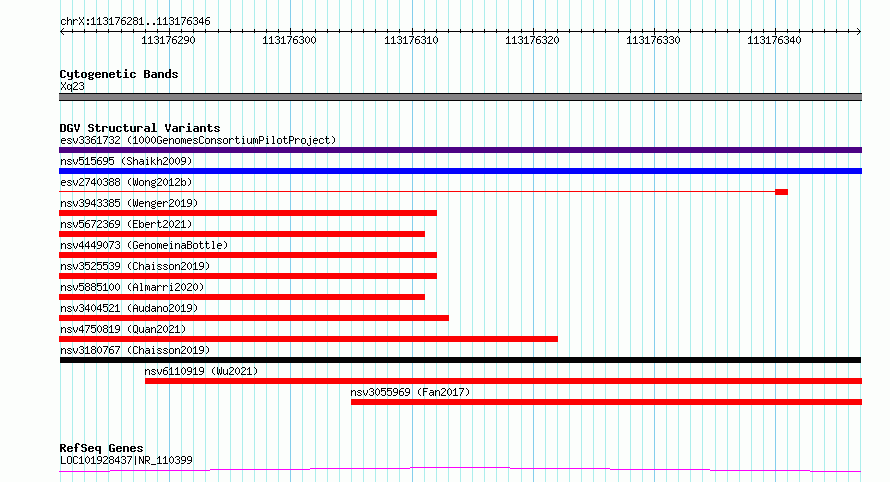Click the red nsv6110919 variant bar
This screenshot has height=482, width=890.
point(503,381)
